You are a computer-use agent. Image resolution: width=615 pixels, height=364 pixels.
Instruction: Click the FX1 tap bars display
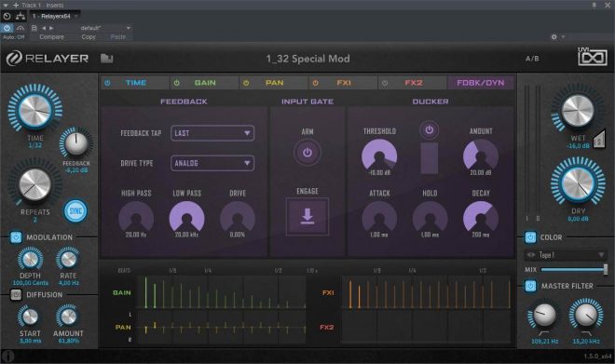click(427, 292)
